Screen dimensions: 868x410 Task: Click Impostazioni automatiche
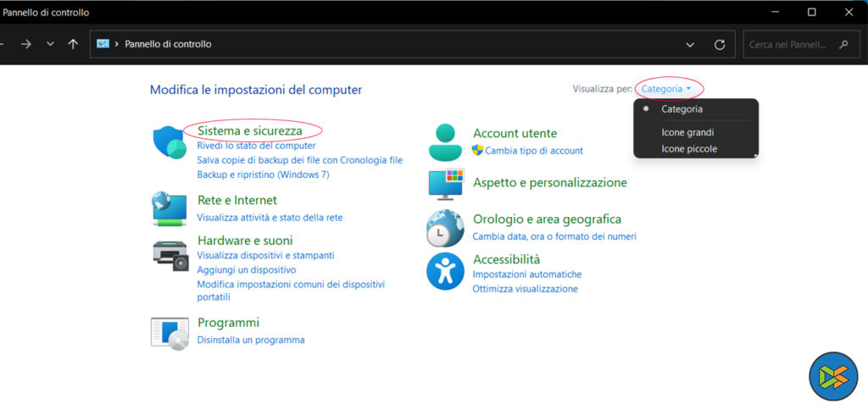[x=526, y=274]
